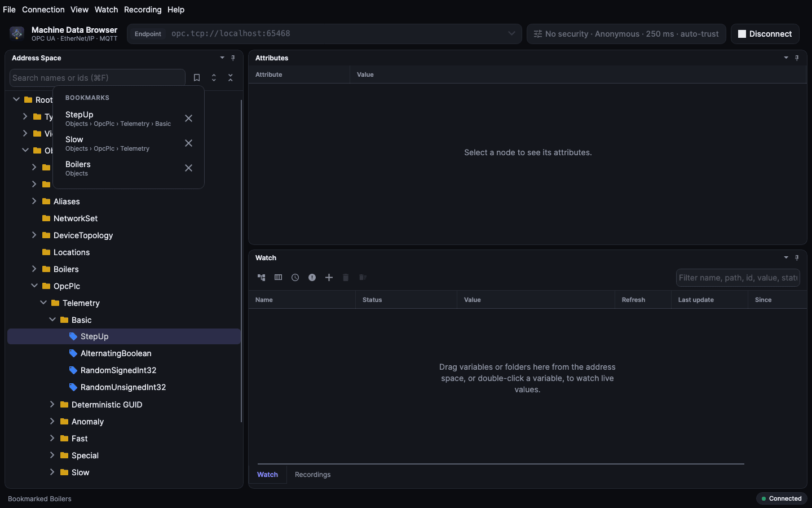Viewport: 812px width, 508px height.
Task: Click the Disconnect button
Action: point(765,34)
